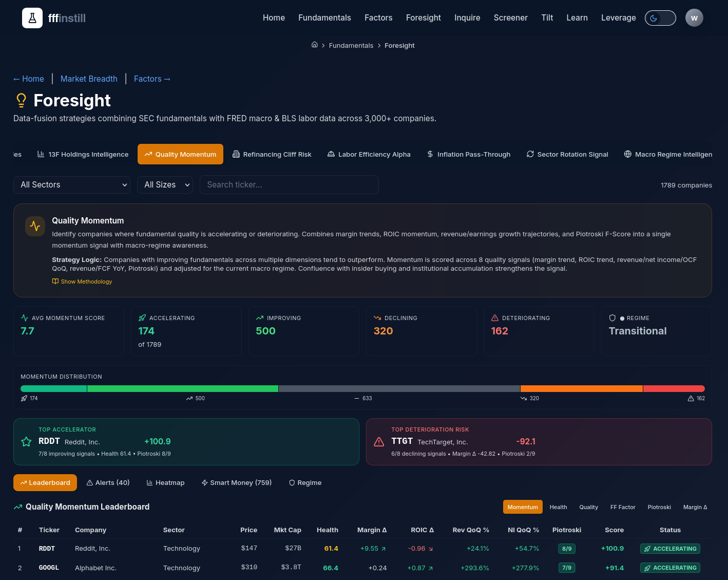The width and height of the screenshot is (728, 580).
Task: Click the home icon in breadcrumb
Action: [x=315, y=45]
